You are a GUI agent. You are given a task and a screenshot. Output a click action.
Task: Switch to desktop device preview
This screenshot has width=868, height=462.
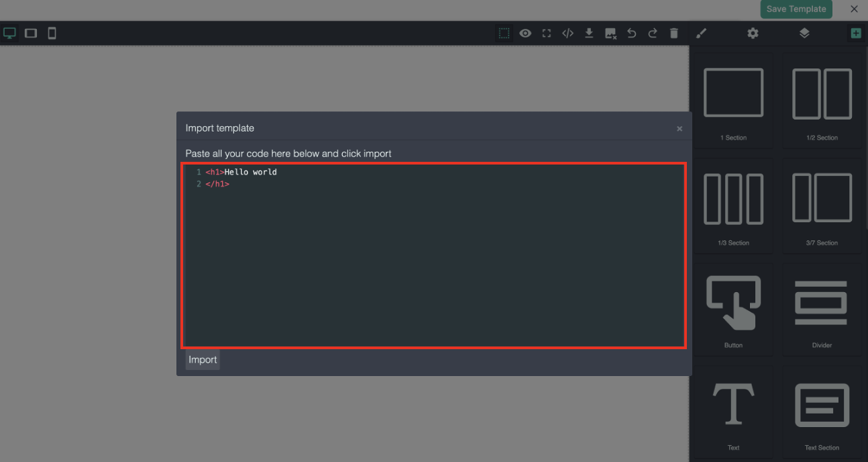[x=9, y=33]
